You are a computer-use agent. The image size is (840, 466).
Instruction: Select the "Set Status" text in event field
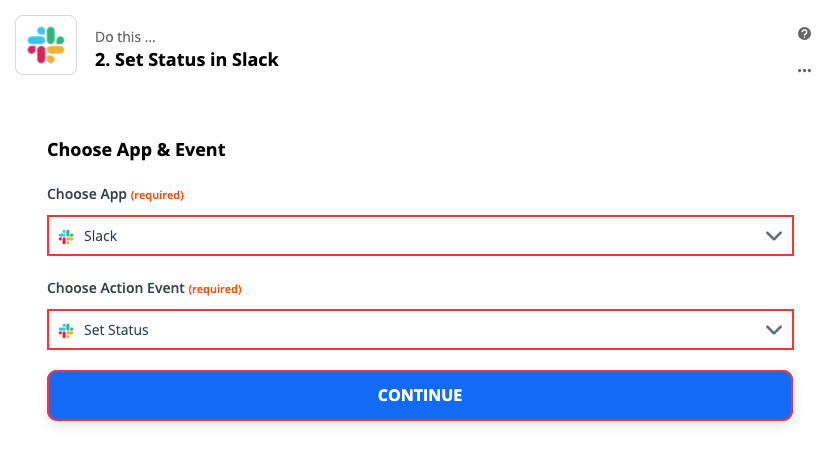(x=116, y=330)
